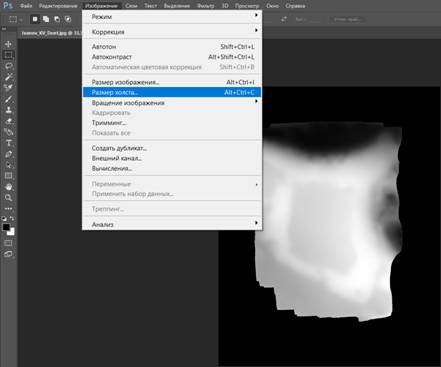Image resolution: width=441 pixels, height=367 pixels.
Task: Open the 3D menu
Action: [x=225, y=6]
